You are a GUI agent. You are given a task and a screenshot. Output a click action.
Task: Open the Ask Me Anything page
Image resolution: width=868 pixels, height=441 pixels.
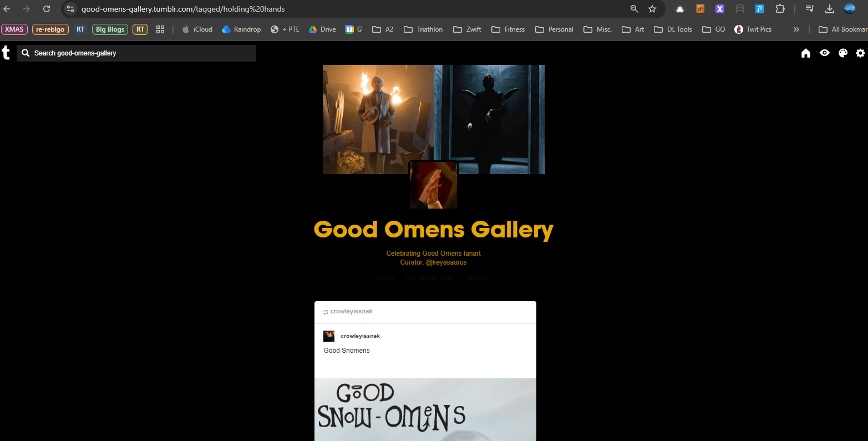point(430,278)
